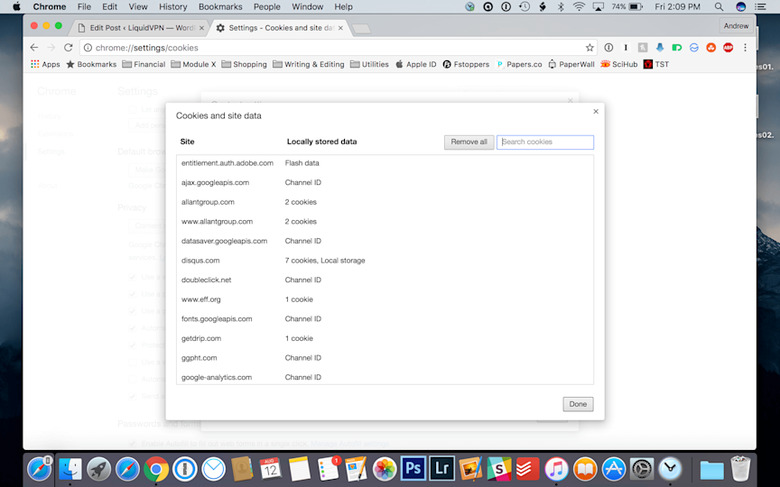Select the entitlement.auth.adobe.com row

click(x=385, y=163)
